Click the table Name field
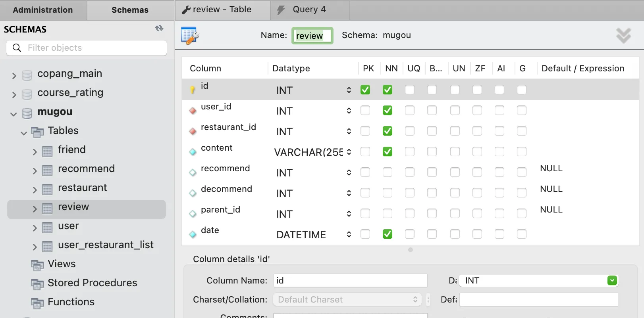This screenshot has width=644, height=318. pos(312,36)
